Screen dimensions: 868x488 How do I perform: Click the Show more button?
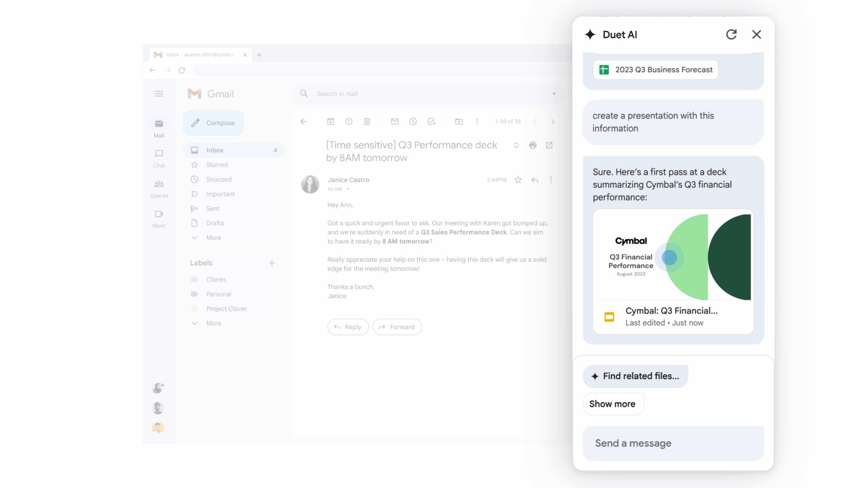pyautogui.click(x=612, y=404)
